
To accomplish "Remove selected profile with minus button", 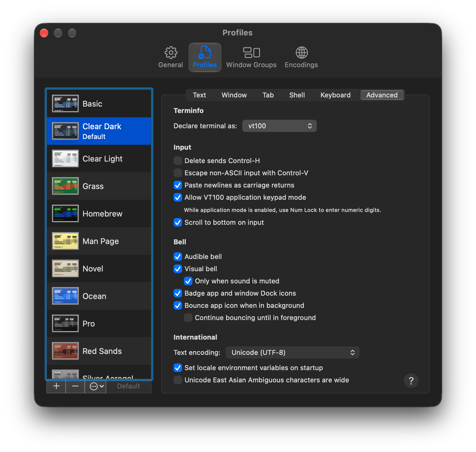I will pyautogui.click(x=75, y=386).
